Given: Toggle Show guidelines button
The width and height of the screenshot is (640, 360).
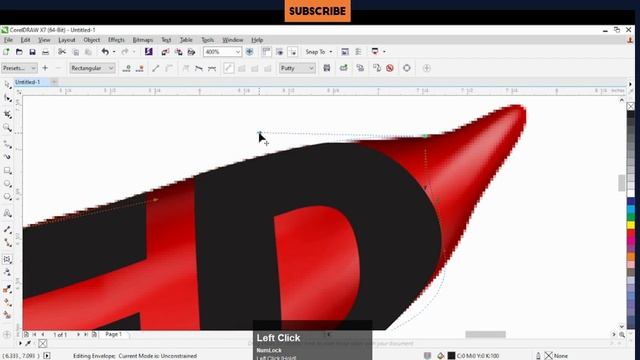Looking at the screenshot, I should [x=293, y=52].
